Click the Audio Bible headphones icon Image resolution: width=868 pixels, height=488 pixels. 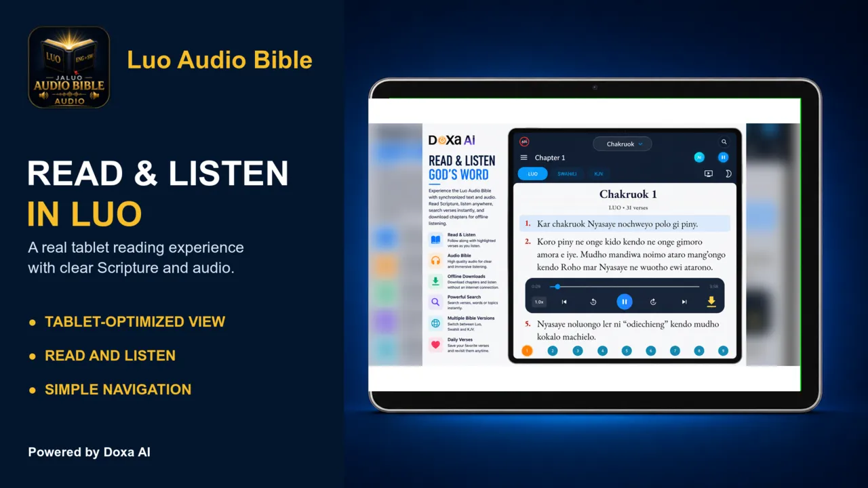[x=435, y=260]
